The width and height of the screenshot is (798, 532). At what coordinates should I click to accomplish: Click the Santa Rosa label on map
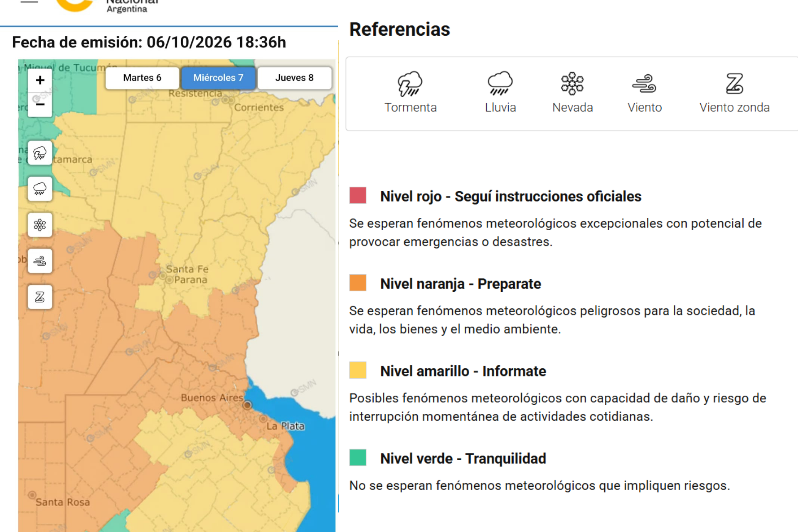click(63, 502)
